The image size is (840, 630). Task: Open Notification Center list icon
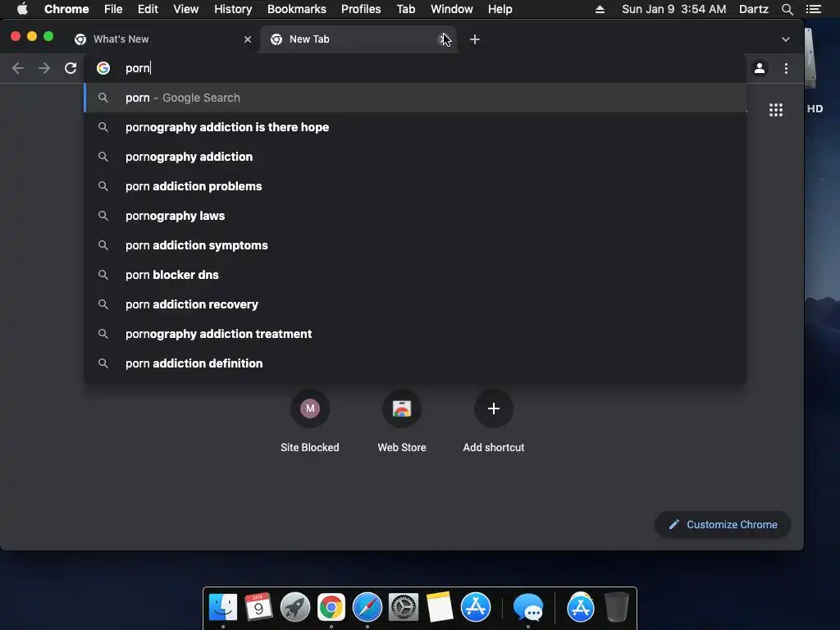(814, 9)
